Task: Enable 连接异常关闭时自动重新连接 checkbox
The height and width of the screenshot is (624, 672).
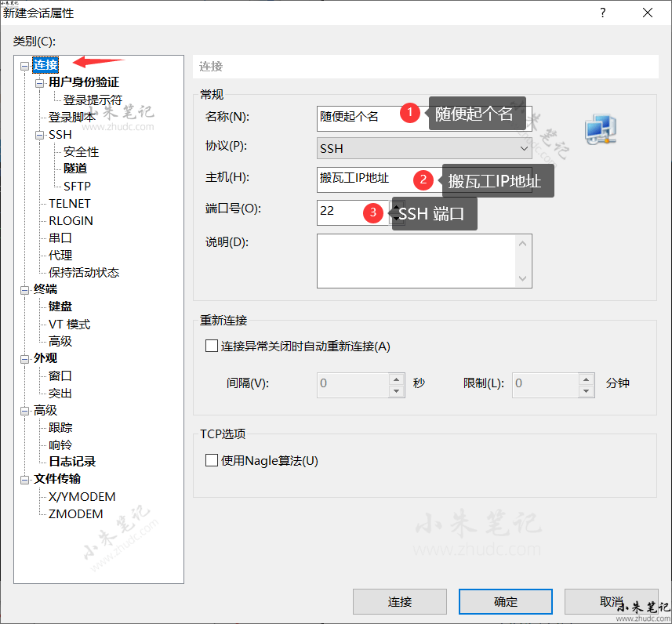Action: (x=211, y=346)
